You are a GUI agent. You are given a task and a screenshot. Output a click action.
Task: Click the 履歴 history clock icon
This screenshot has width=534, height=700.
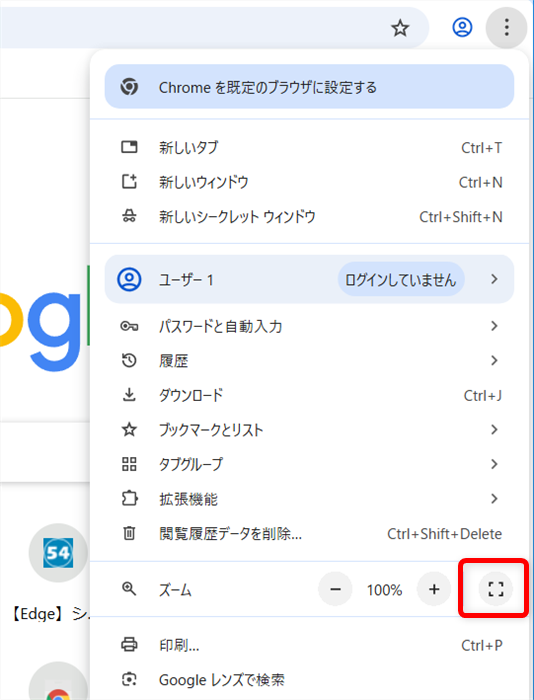[x=129, y=360]
